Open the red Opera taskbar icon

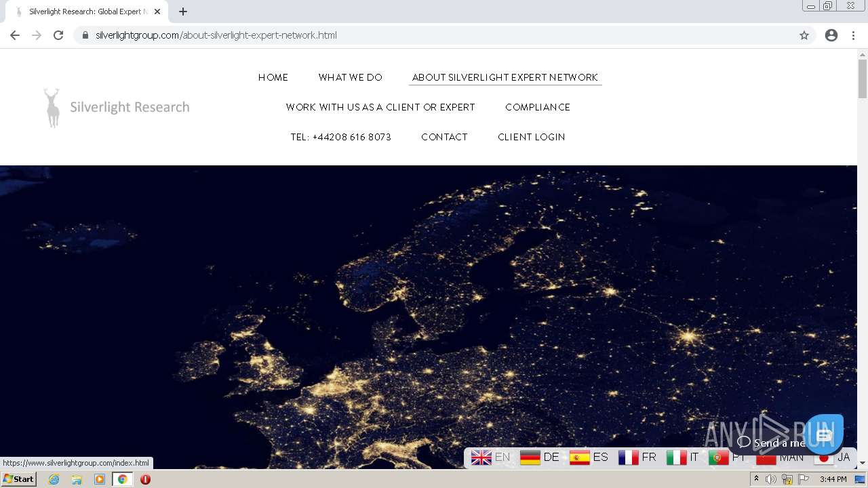click(x=145, y=479)
